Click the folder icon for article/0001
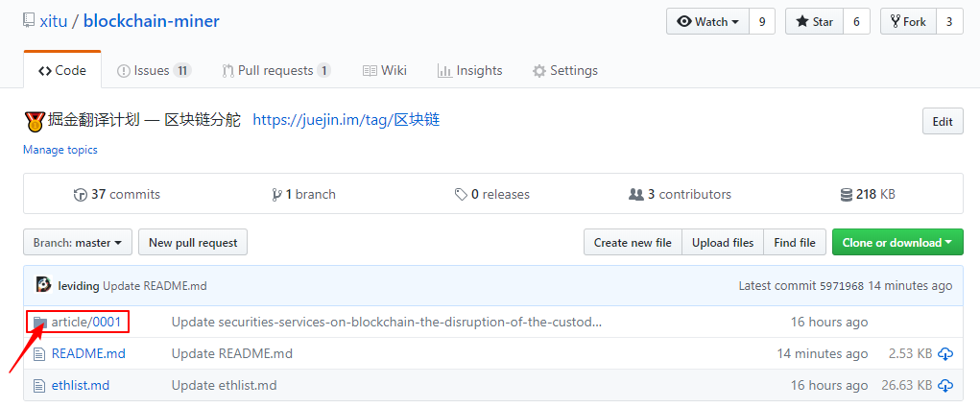The image size is (980, 408). [x=40, y=323]
